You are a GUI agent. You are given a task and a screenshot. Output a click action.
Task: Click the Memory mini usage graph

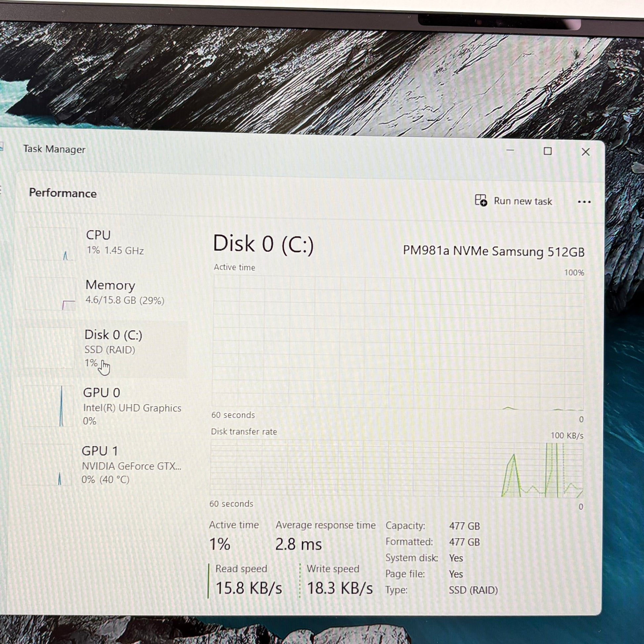51,294
